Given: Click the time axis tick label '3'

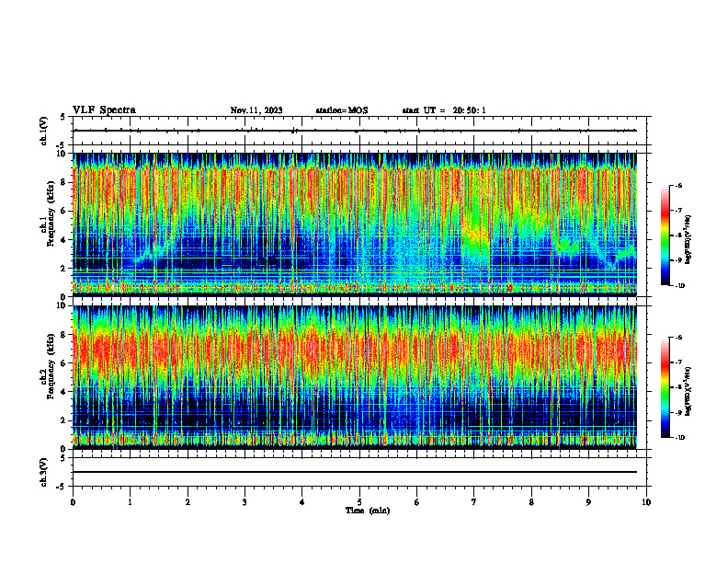Looking at the screenshot, I should (x=245, y=502).
